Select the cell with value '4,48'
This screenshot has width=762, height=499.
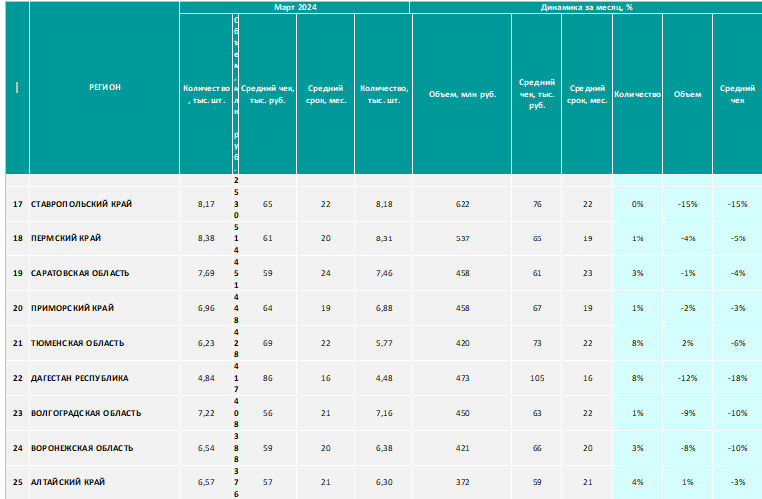(x=384, y=378)
